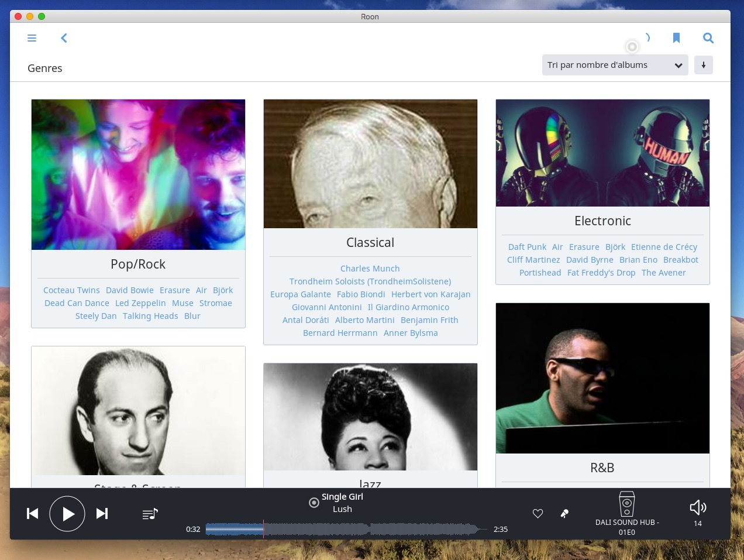744x560 pixels.
Task: Skip to the next track
Action: (102, 513)
